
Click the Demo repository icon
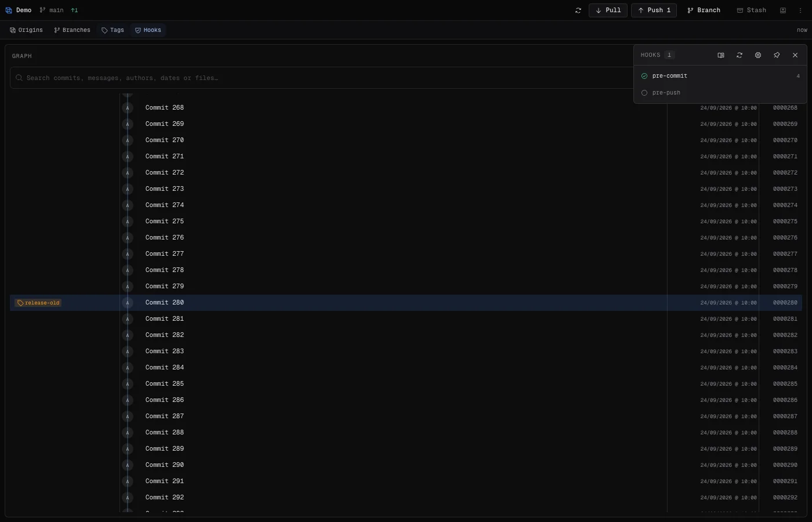[9, 10]
